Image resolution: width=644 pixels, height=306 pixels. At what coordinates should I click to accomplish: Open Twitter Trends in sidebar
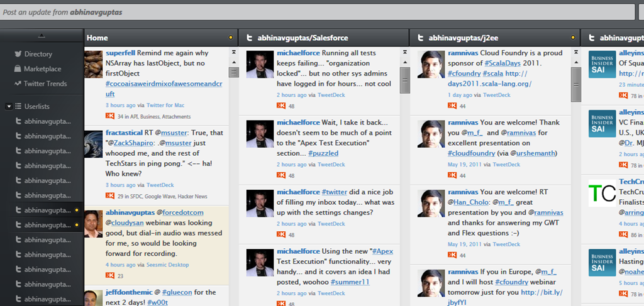40,84
